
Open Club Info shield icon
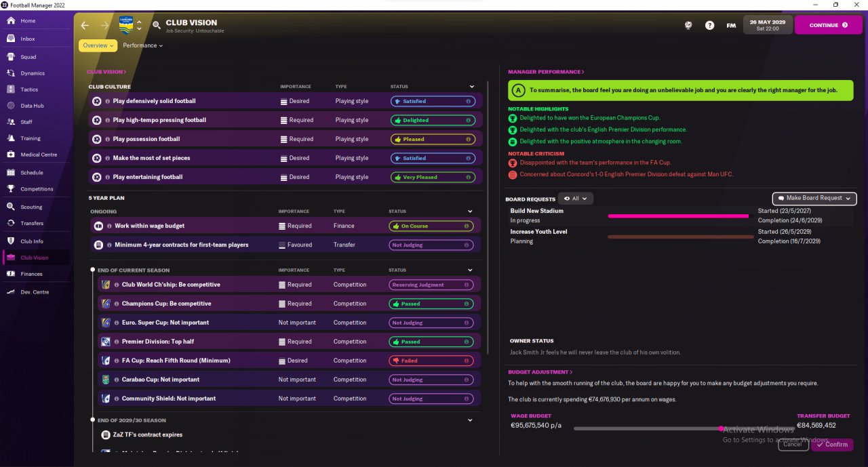click(11, 241)
